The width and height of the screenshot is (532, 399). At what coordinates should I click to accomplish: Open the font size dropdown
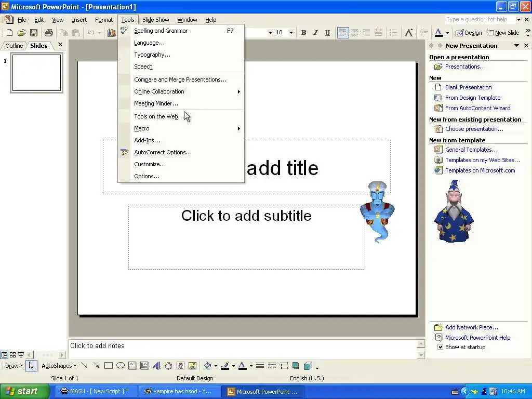tap(291, 33)
